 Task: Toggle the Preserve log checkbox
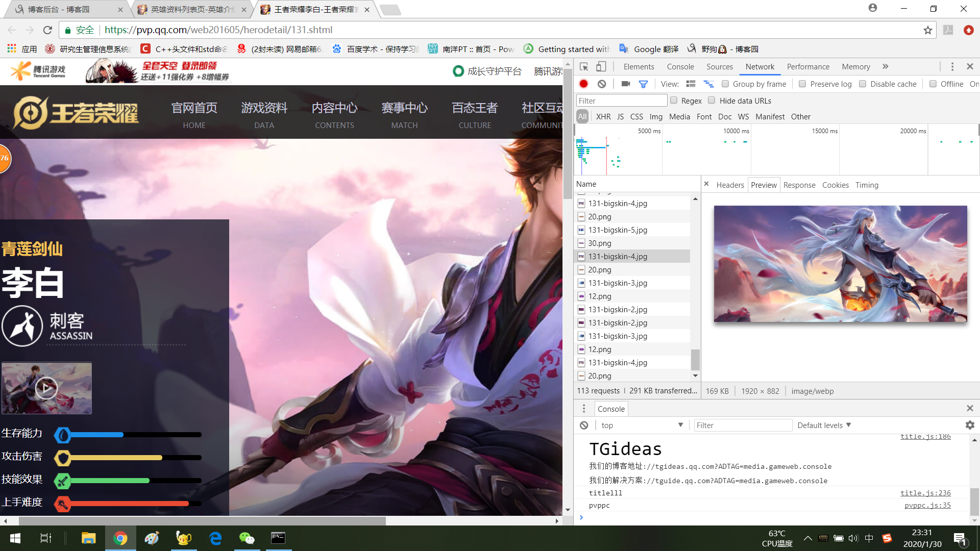pos(802,84)
